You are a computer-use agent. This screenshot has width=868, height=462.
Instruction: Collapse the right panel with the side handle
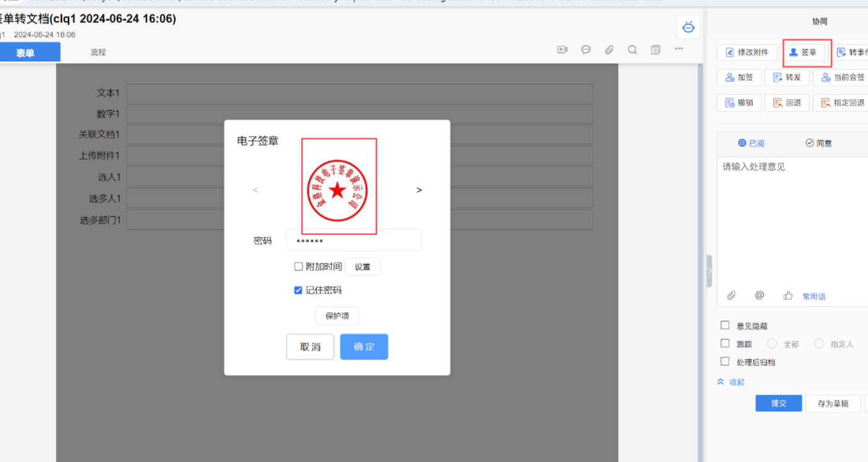tap(710, 271)
